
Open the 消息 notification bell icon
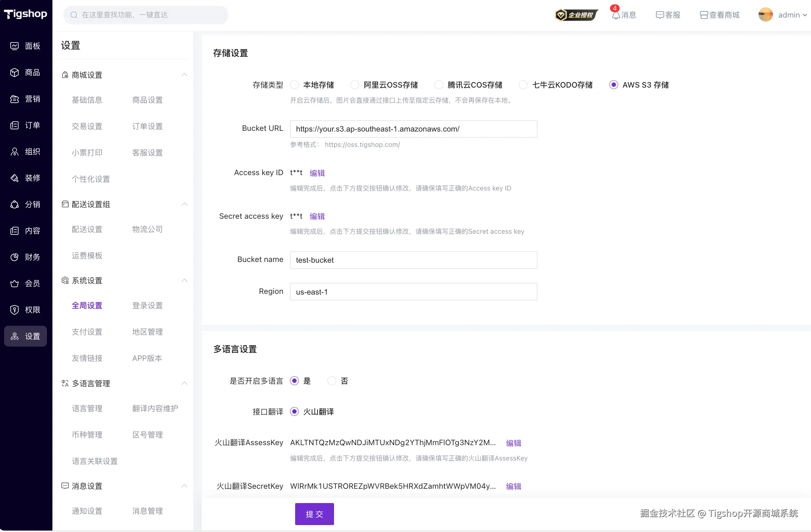pos(616,15)
